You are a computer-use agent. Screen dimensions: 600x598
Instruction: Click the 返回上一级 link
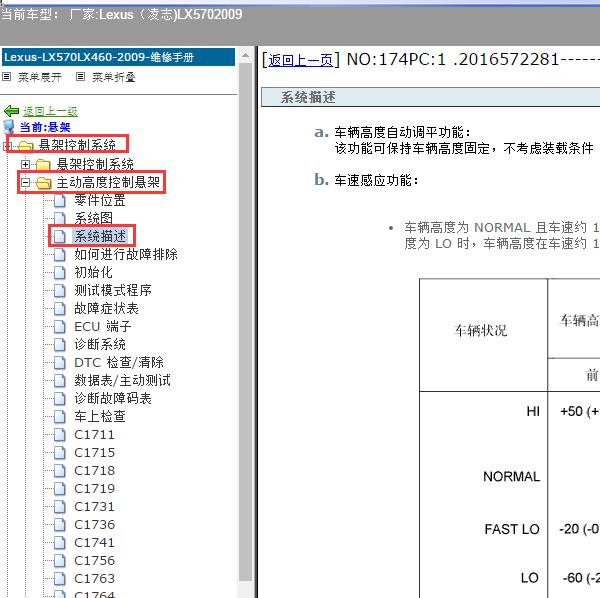point(51,111)
